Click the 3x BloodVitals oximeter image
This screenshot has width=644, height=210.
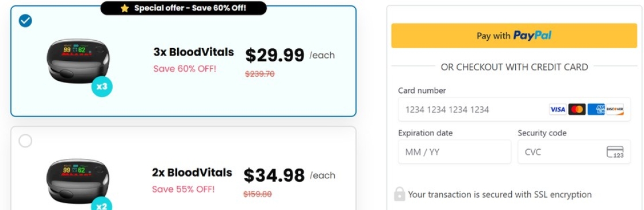pos(78,61)
